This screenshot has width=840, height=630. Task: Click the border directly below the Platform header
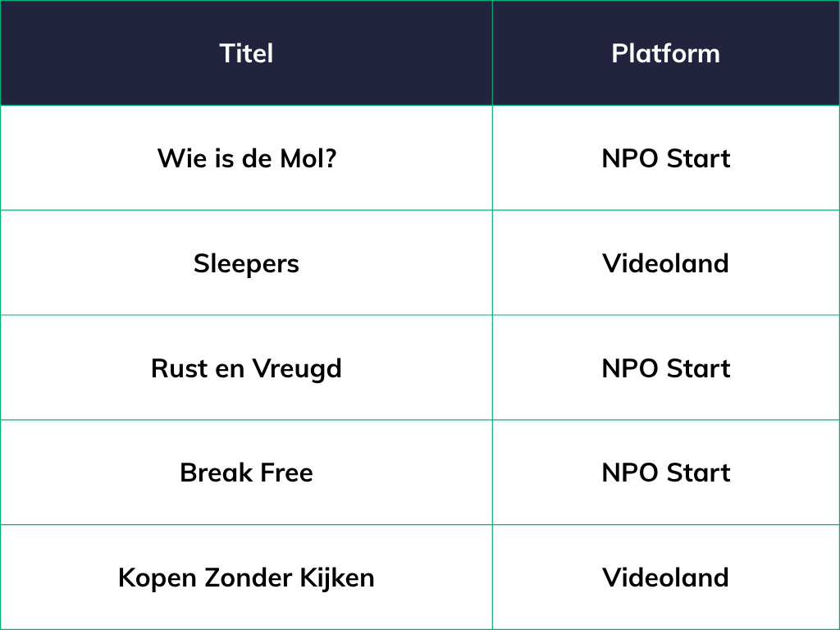pos(665,105)
